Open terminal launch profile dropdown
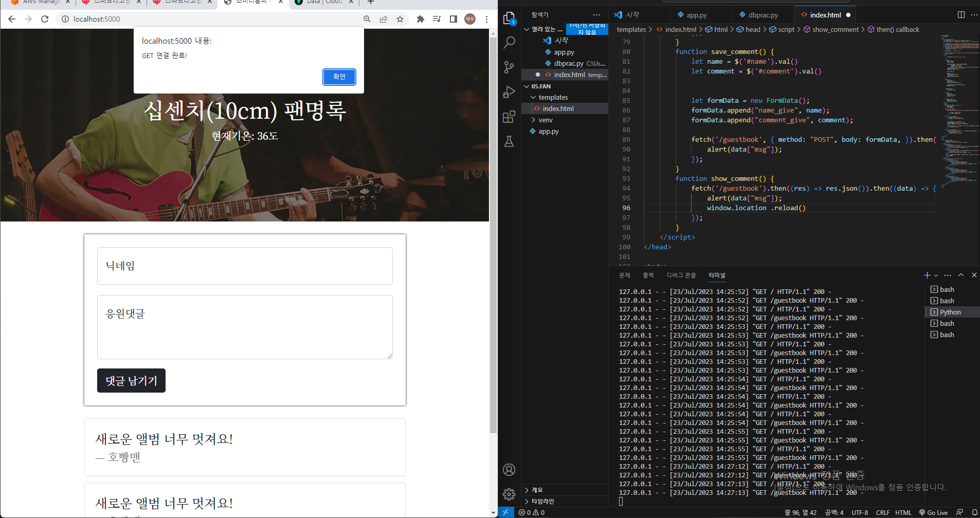This screenshot has width=980, height=518. 936,275
